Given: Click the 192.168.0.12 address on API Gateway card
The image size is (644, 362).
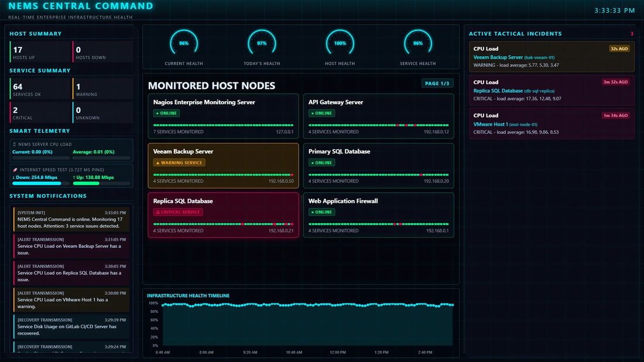Looking at the screenshot, I should [x=436, y=132].
